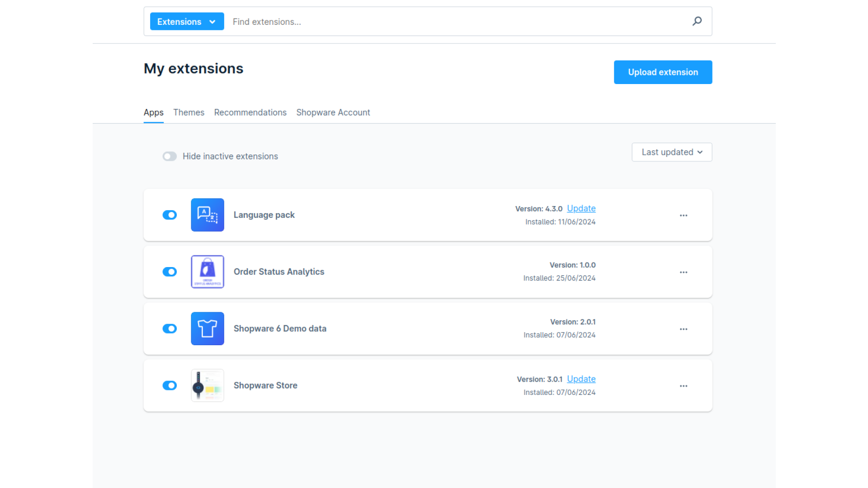This screenshot has width=868, height=488.
Task: Switch to the Recommendations tab
Action: pyautogui.click(x=250, y=113)
